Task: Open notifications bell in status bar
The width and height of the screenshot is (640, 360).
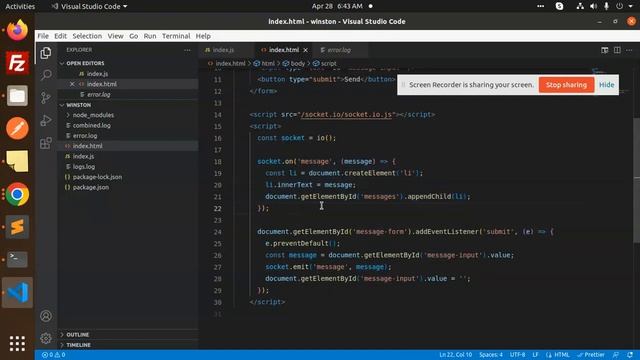Action: 630,355
